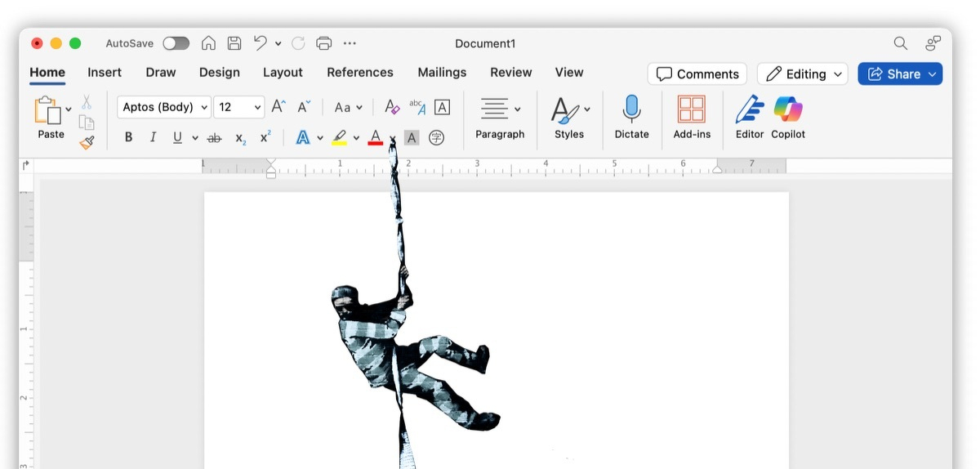Decrease font size with smaller A
The height and width of the screenshot is (469, 980).
pos(304,107)
